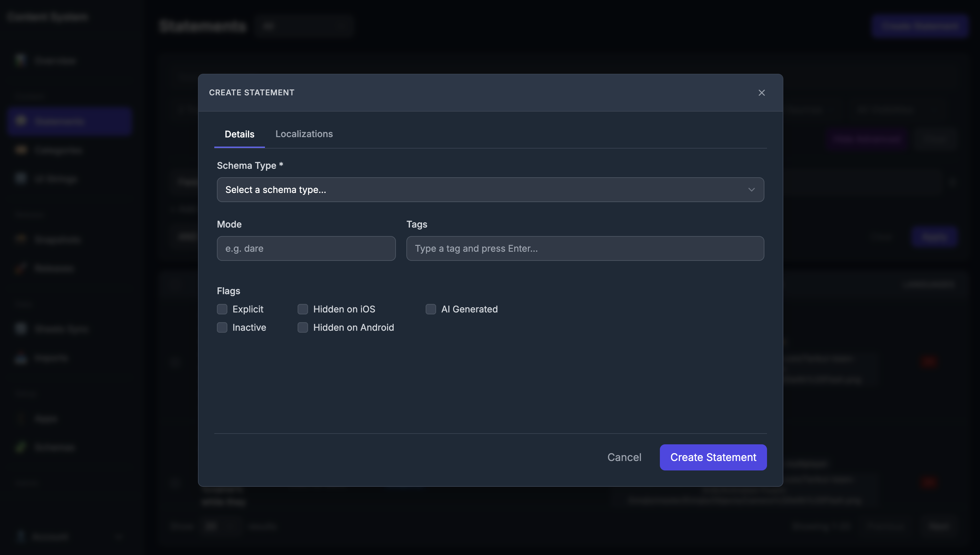
Task: Submit with Create Statement button
Action: [713, 457]
